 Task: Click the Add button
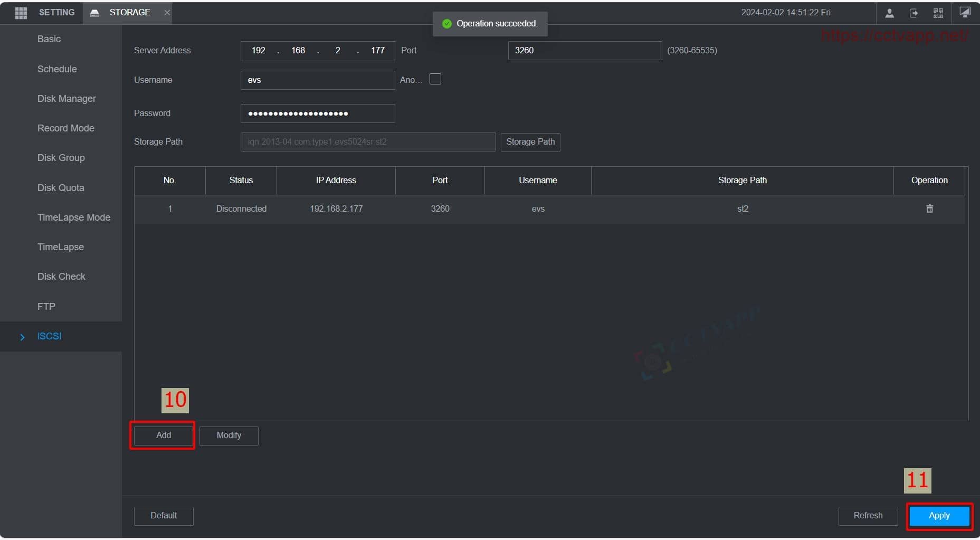(x=164, y=435)
